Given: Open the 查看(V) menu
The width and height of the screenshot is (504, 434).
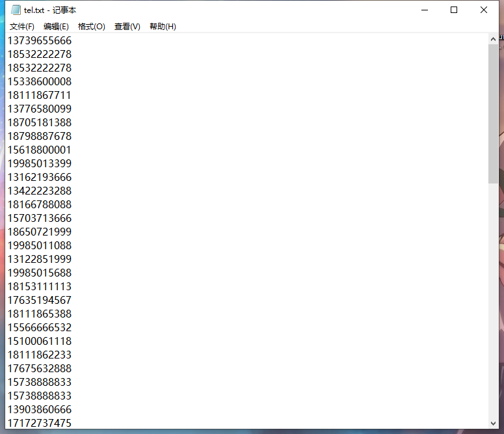Looking at the screenshot, I should pyautogui.click(x=127, y=27).
